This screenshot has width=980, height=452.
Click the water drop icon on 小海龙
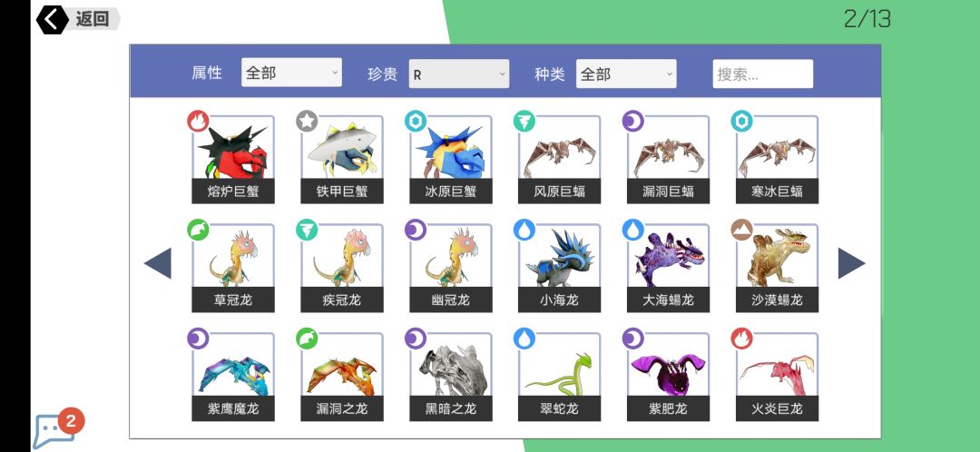click(x=524, y=230)
